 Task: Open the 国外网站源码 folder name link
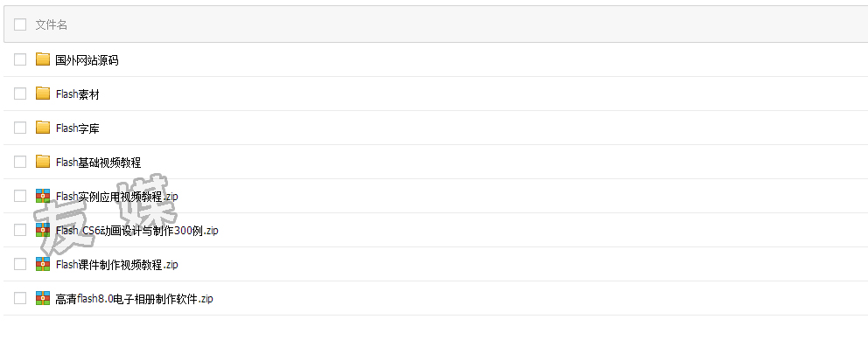(x=87, y=60)
